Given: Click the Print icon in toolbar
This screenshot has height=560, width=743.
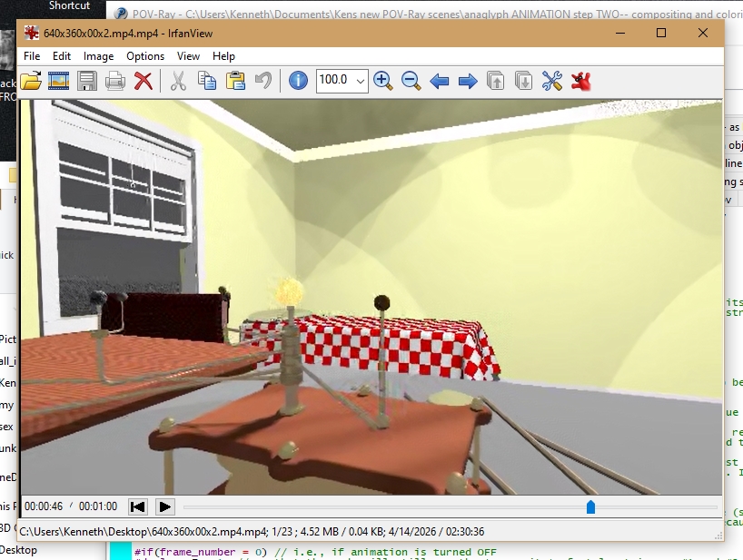Looking at the screenshot, I should tap(114, 81).
